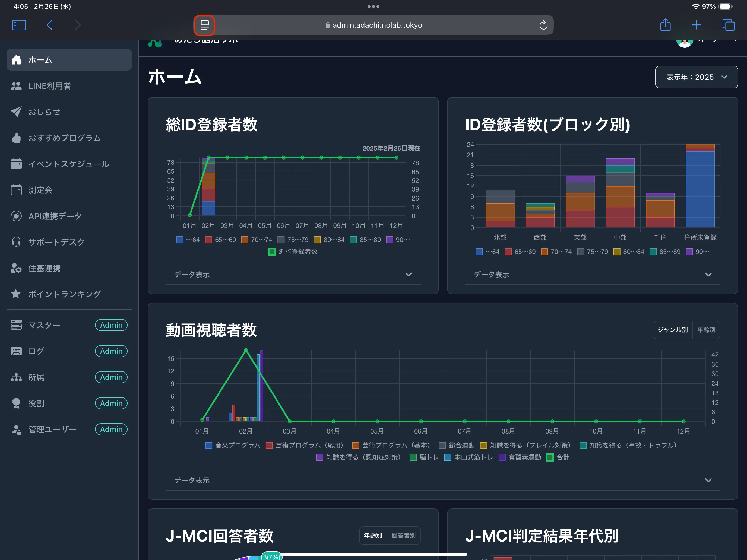Tap the address bar URL field

[x=377, y=25]
